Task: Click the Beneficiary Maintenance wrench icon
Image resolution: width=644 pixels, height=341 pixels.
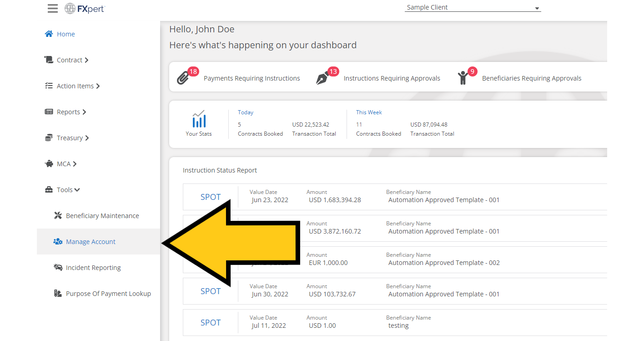Action: click(x=58, y=215)
